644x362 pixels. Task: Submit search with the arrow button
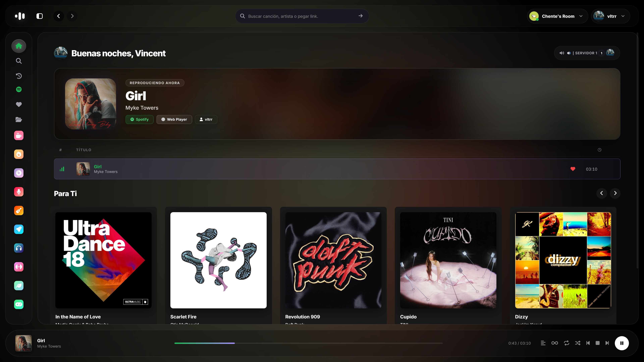pyautogui.click(x=361, y=16)
